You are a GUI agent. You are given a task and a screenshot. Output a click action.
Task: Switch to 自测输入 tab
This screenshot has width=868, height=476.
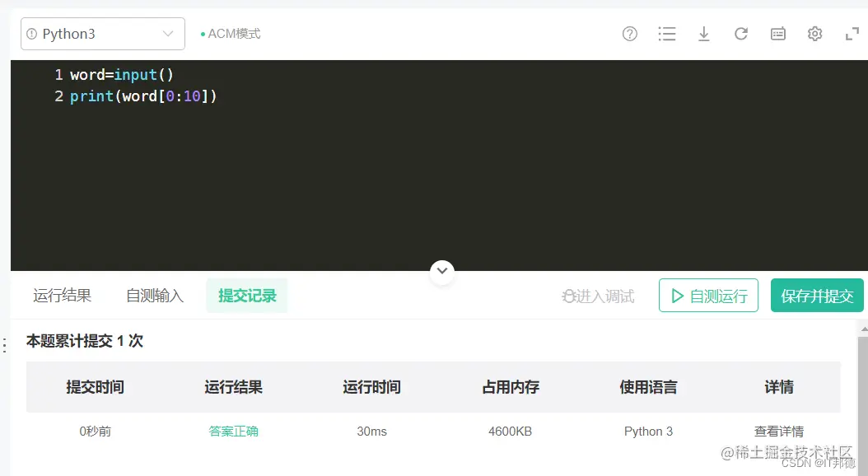point(155,296)
